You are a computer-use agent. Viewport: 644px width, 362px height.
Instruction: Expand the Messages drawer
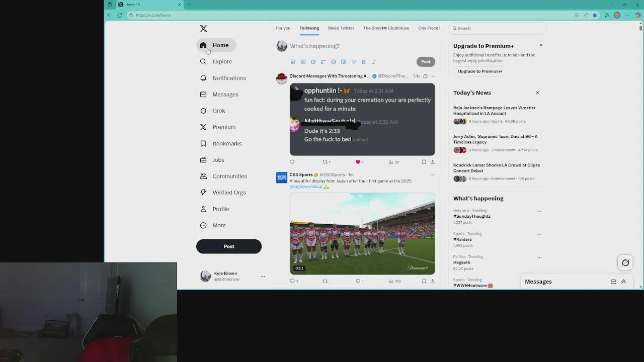click(x=623, y=282)
